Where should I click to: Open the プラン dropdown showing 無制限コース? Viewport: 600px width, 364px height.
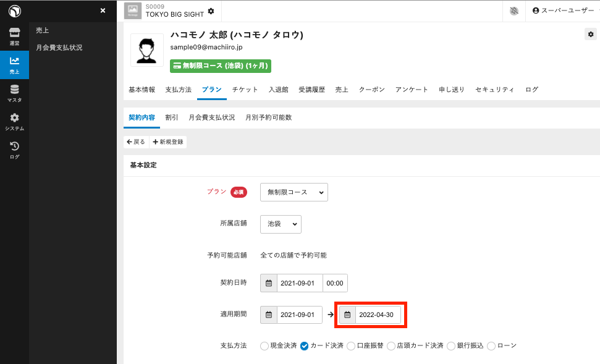(294, 192)
